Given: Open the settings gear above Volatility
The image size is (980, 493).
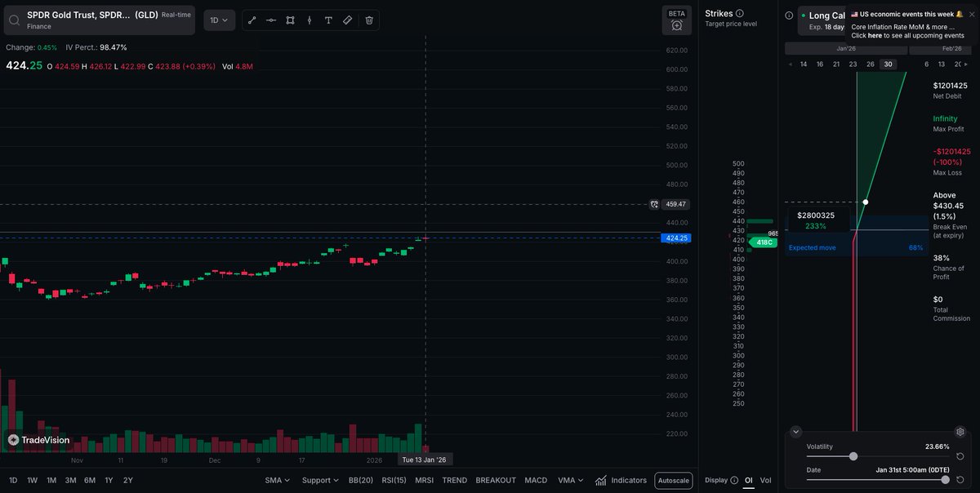Looking at the screenshot, I should (960, 432).
